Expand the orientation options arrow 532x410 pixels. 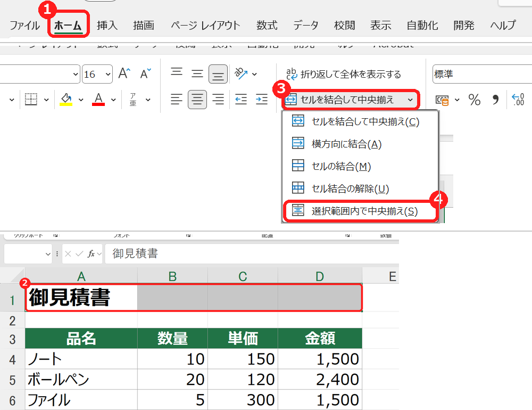254,74
